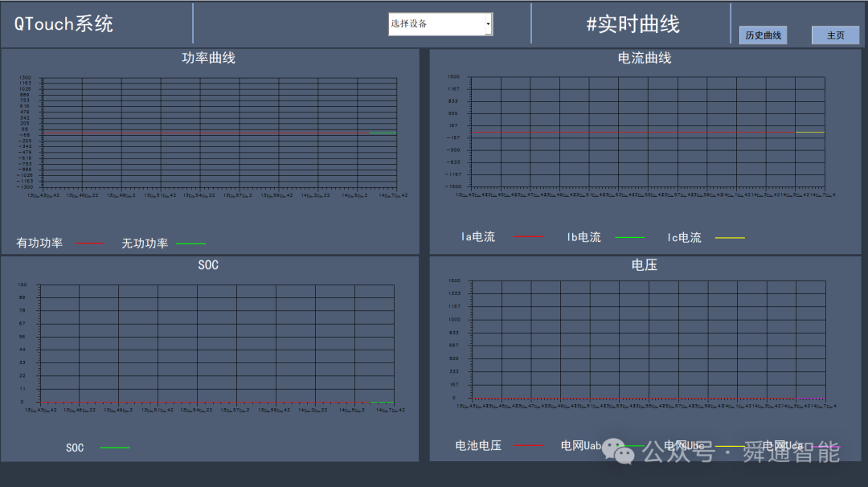
Task: Click the red line swatch beside Ia电流
Action: pyautogui.click(x=528, y=237)
